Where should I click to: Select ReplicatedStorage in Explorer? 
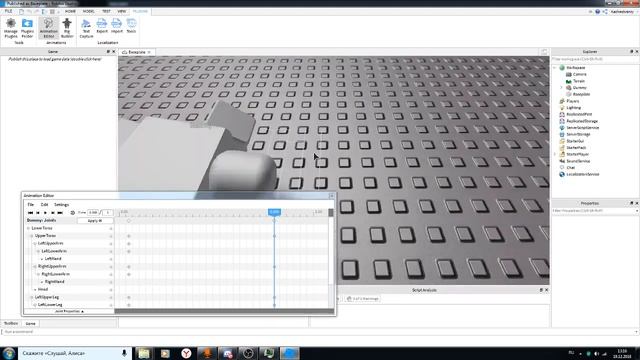(582, 121)
